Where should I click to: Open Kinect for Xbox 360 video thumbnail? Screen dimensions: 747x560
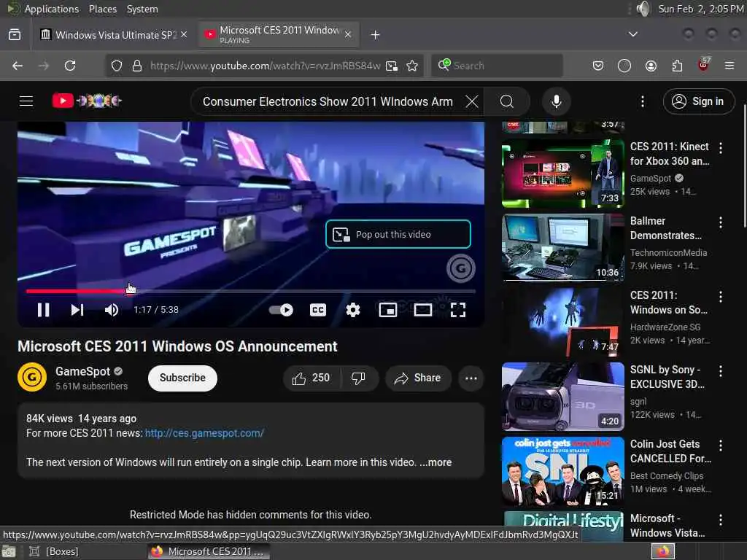click(x=562, y=174)
